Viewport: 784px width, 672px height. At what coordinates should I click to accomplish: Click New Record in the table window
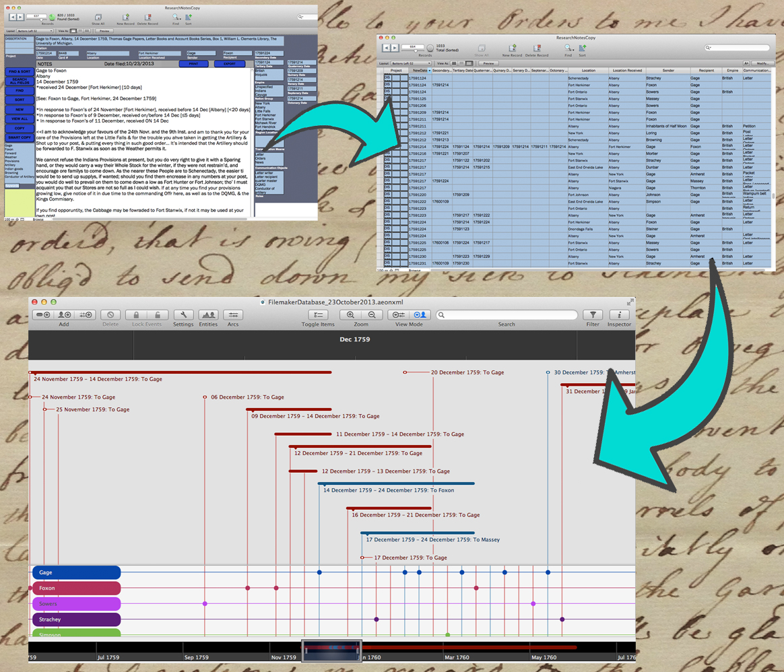512,48
